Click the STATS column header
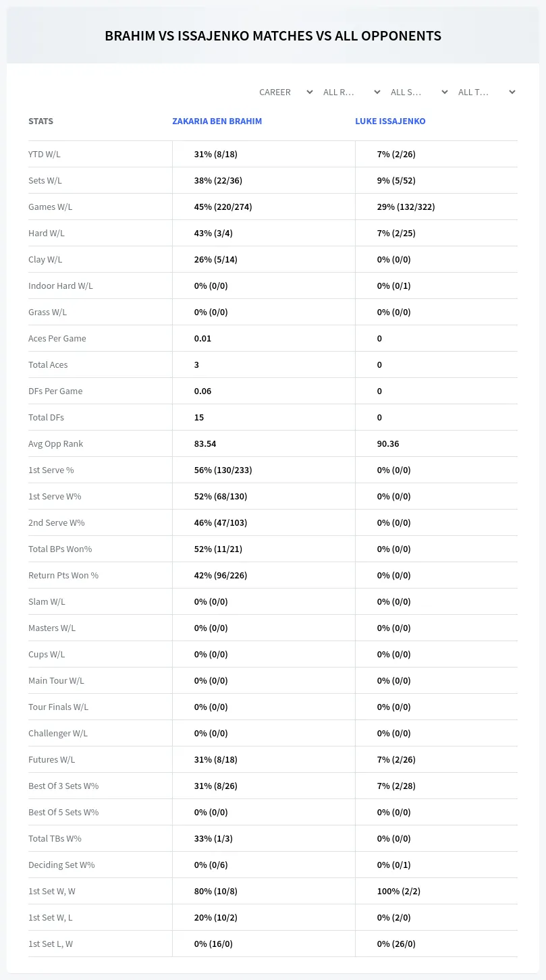This screenshot has height=980, width=546. coord(40,121)
